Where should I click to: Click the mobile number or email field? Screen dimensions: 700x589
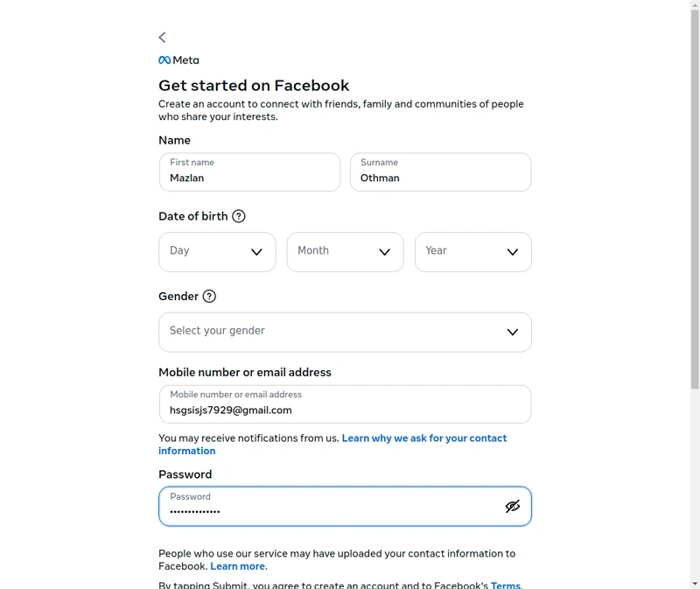click(x=345, y=404)
